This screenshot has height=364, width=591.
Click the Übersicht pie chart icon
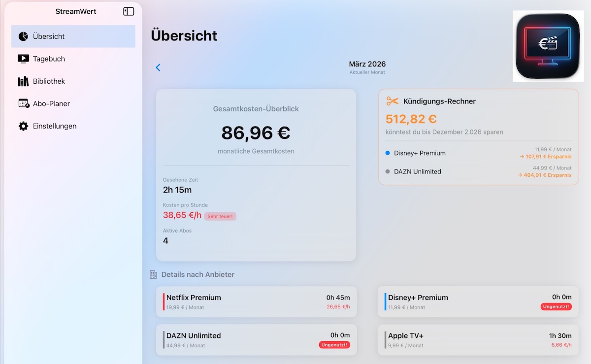(23, 36)
